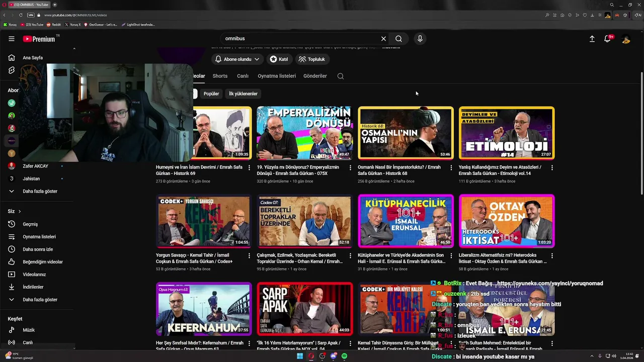Go back with browser back arrow
Screen dimensions: 644x362
click(5, 15)
